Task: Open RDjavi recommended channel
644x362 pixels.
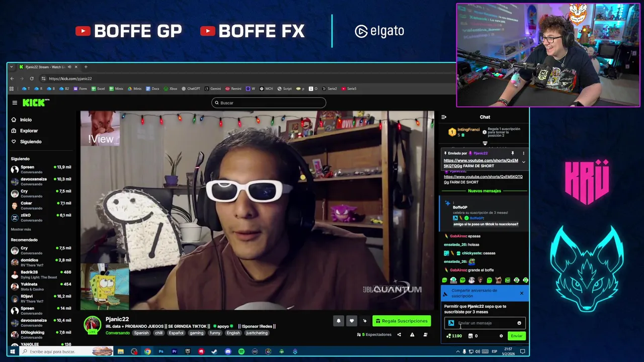Action: click(40, 298)
